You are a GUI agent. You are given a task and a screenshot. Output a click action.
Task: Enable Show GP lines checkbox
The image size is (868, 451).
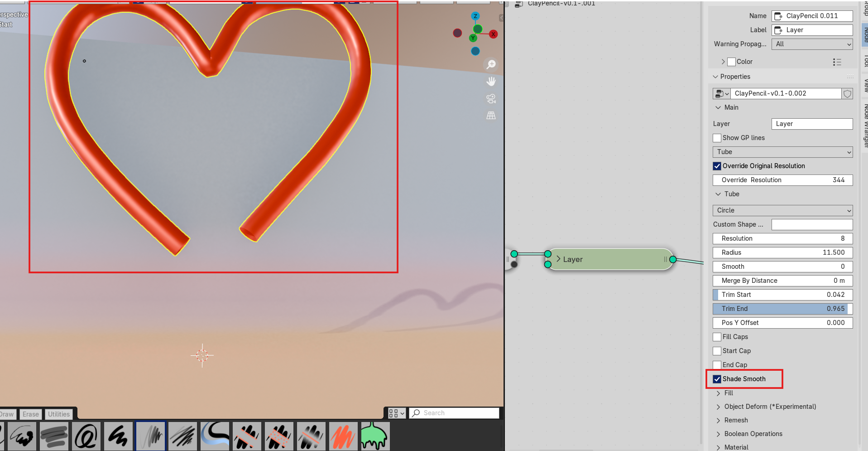coord(717,138)
